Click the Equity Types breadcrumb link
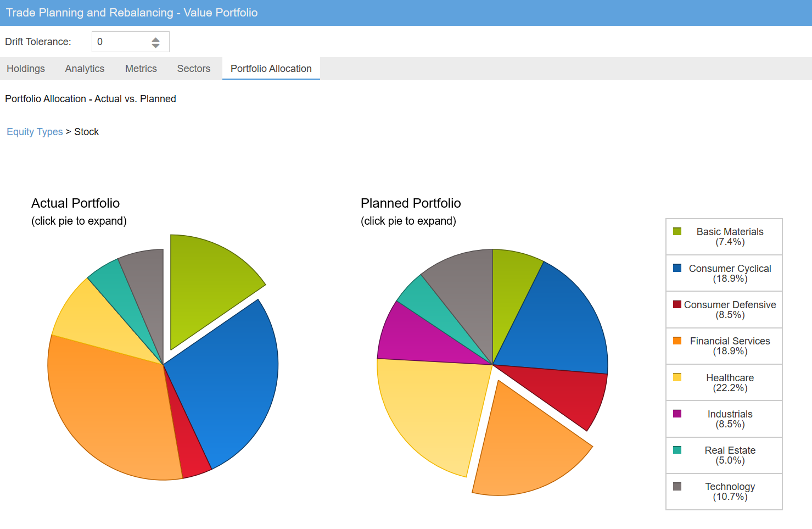This screenshot has height=529, width=812. point(35,132)
